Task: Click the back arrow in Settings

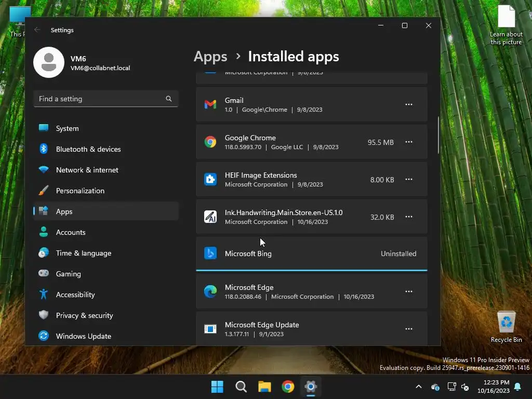Action: 37,30
